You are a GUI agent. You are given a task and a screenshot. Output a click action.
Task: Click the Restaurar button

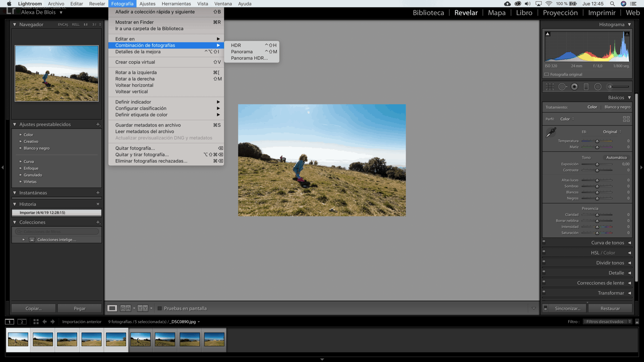pos(610,308)
